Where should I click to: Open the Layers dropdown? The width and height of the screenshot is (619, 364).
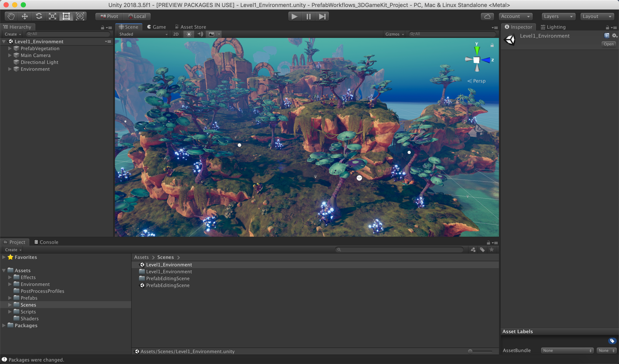click(x=558, y=16)
